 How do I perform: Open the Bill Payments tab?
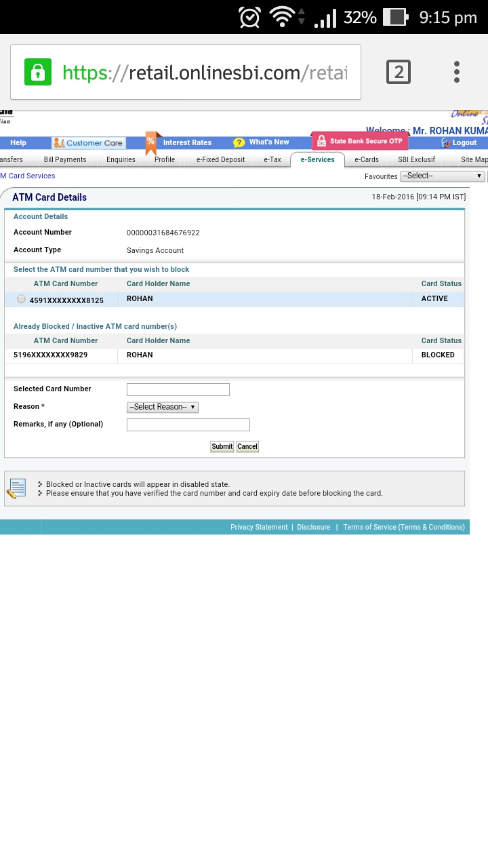[x=65, y=160]
